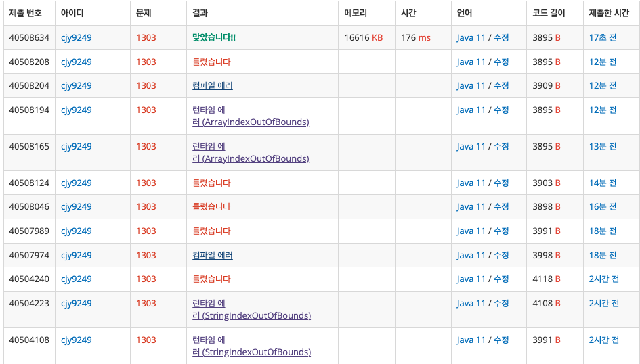Open problem 1303 in submission 40508046 row

coord(146,206)
